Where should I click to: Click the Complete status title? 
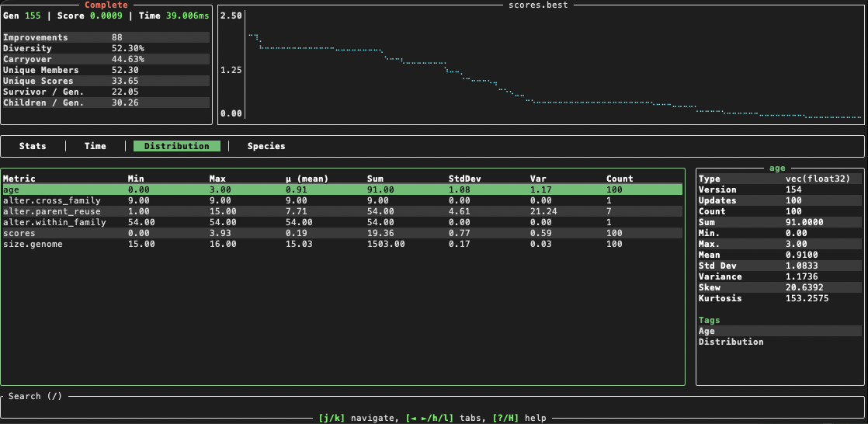[x=106, y=5]
